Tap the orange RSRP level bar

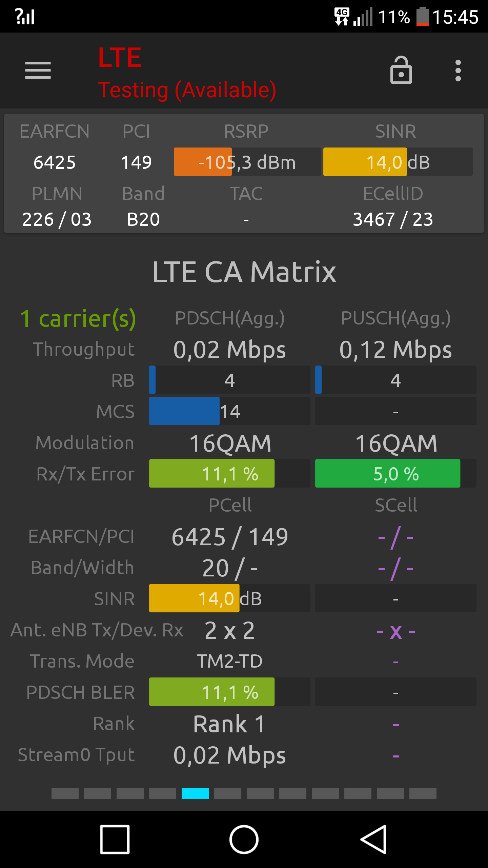203,162
